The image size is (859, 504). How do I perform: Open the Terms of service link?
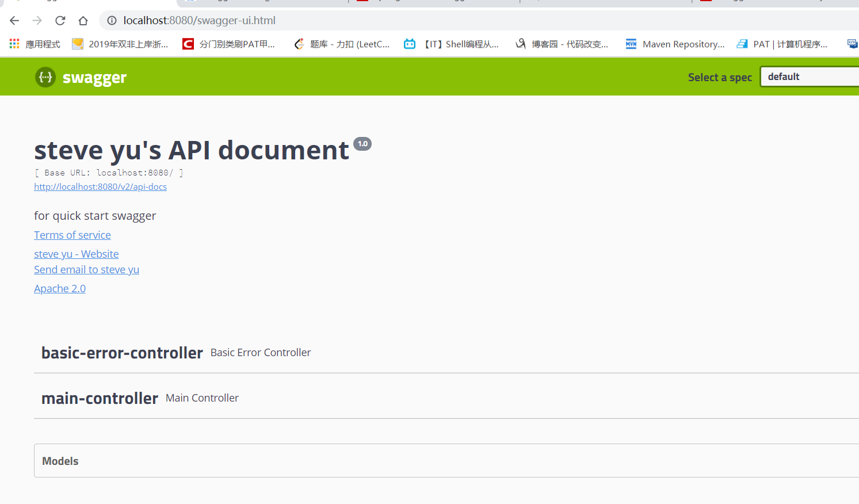(x=72, y=235)
